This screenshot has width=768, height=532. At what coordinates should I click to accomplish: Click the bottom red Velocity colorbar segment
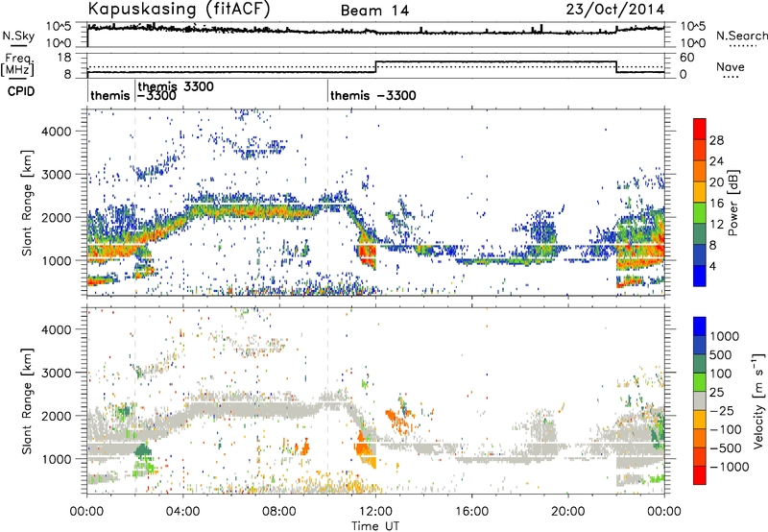click(x=700, y=475)
